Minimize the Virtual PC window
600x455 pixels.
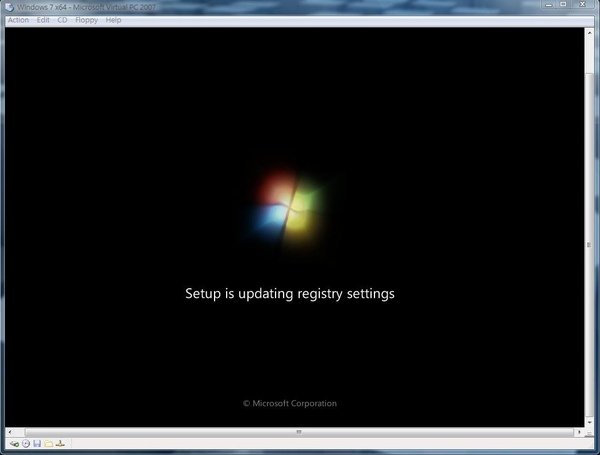pyautogui.click(x=549, y=5)
